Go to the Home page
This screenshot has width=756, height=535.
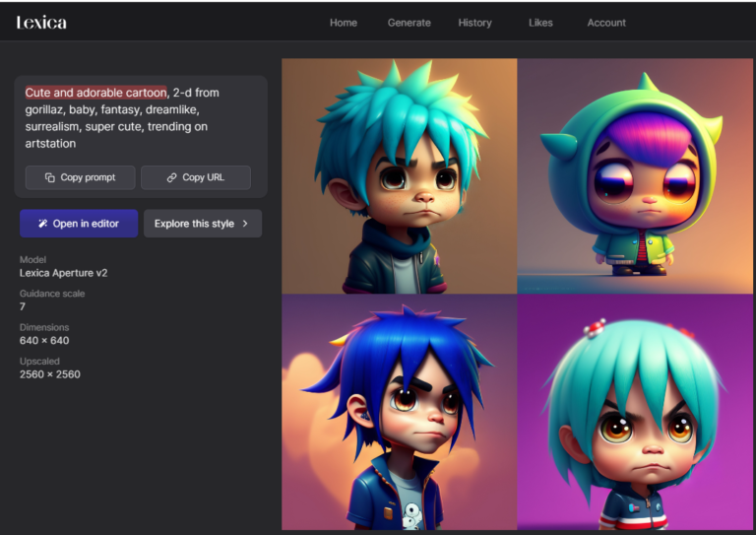coord(343,23)
